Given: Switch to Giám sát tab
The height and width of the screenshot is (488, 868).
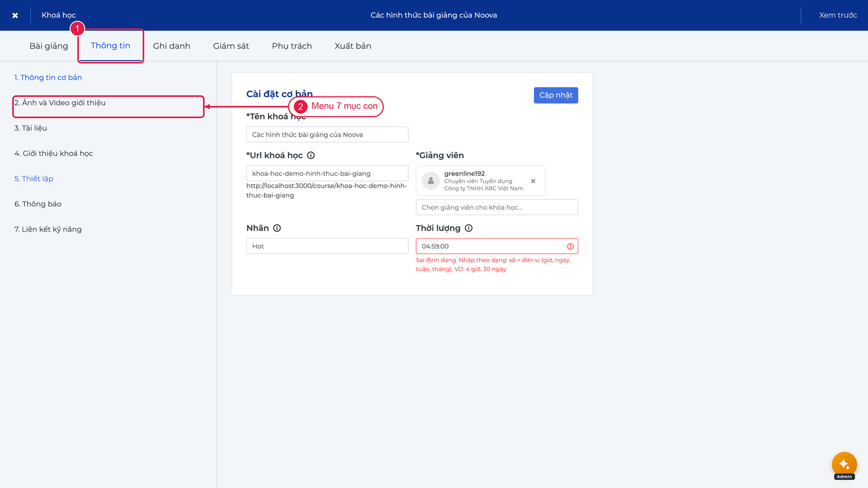Looking at the screenshot, I should 231,46.
